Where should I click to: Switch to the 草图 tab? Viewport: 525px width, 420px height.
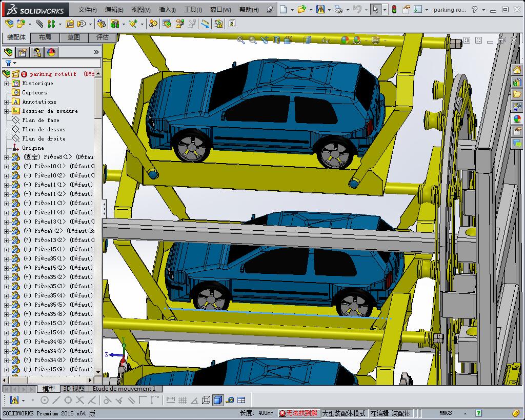74,37
